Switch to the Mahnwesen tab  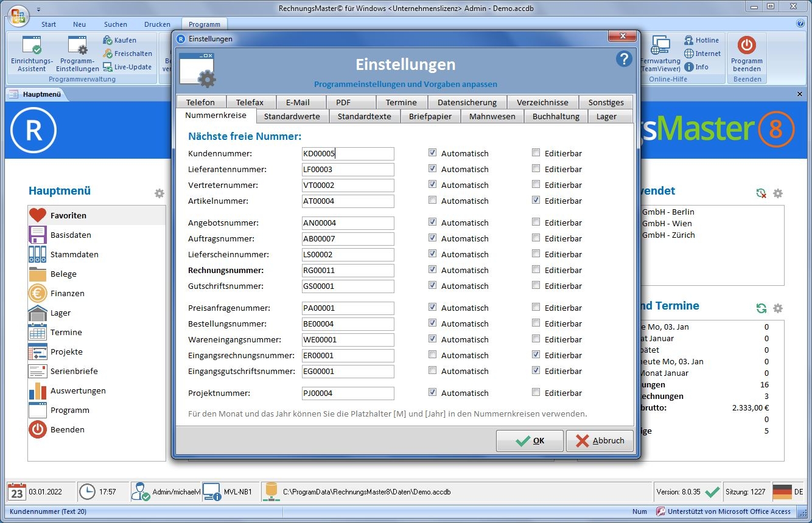tap(492, 116)
